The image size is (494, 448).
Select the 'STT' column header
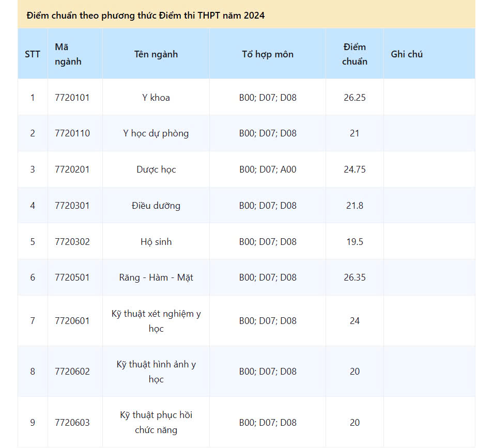pos(33,54)
